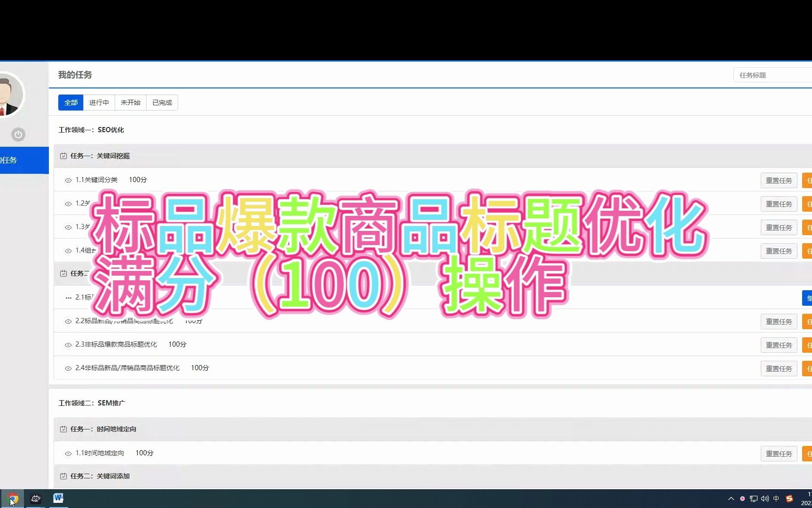812x508 pixels.
Task: Expand hidden icons in the system tray
Action: 731,498
